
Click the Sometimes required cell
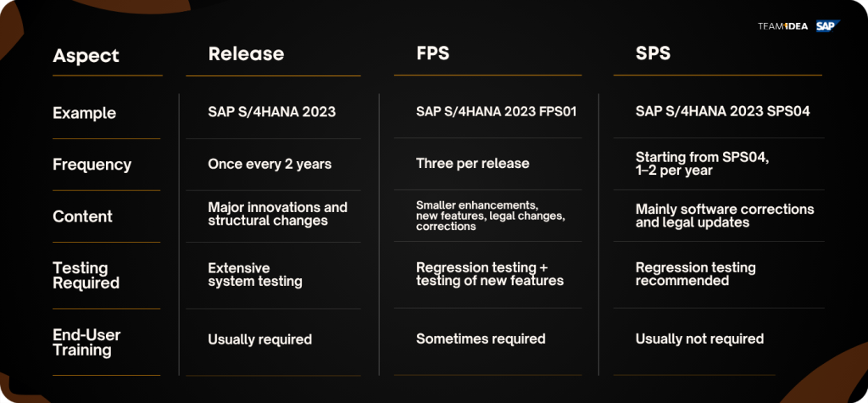click(481, 339)
